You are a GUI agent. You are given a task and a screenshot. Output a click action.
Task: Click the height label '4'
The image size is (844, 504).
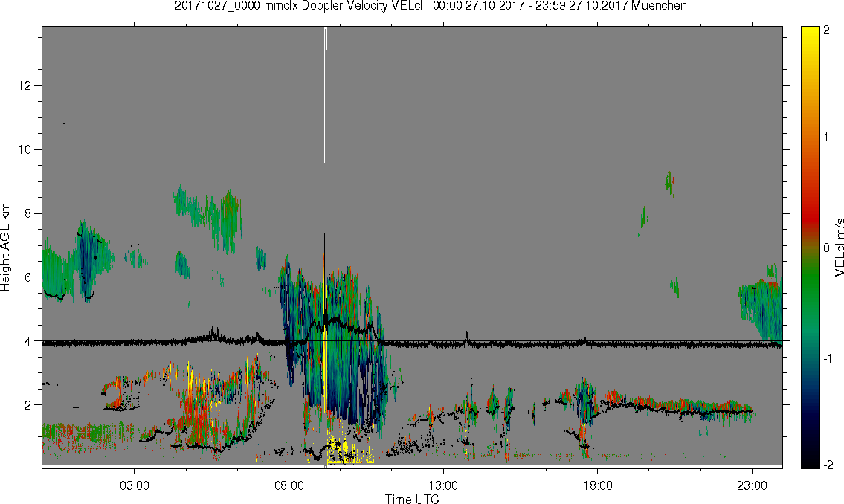pos(28,341)
